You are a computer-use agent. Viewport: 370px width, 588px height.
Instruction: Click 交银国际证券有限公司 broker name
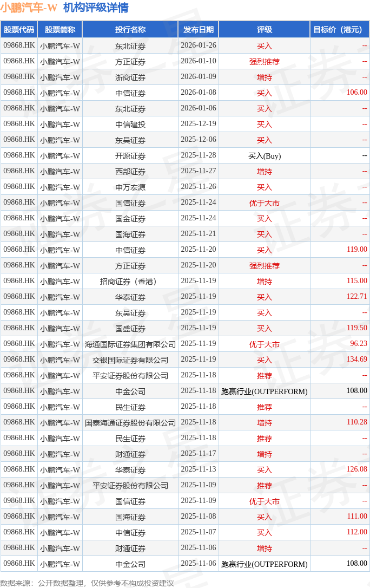pyautogui.click(x=130, y=360)
